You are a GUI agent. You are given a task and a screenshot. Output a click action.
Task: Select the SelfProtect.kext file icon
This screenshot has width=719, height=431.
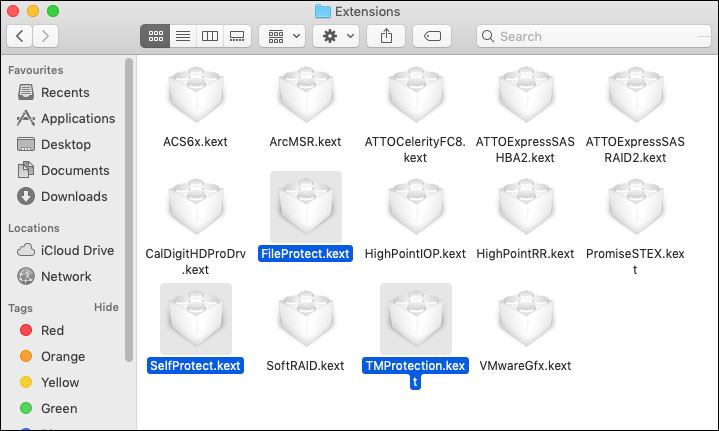click(196, 319)
